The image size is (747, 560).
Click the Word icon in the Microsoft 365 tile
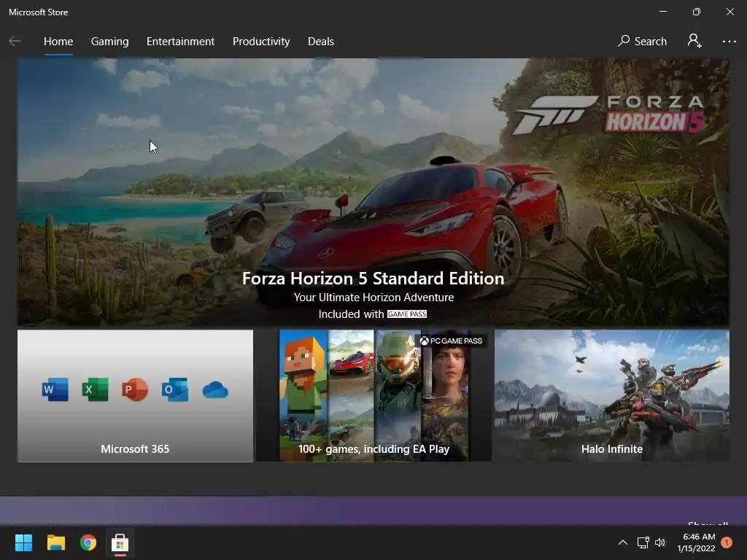[55, 389]
